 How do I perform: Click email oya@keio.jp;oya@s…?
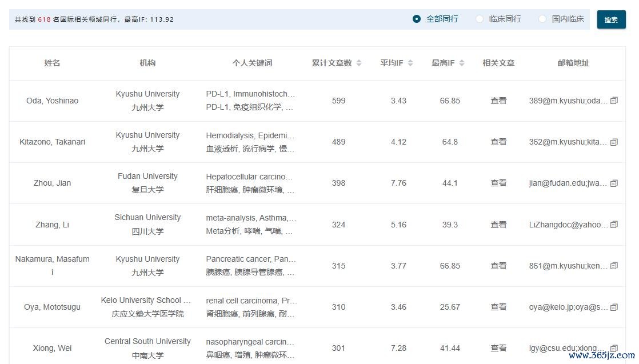(568, 307)
